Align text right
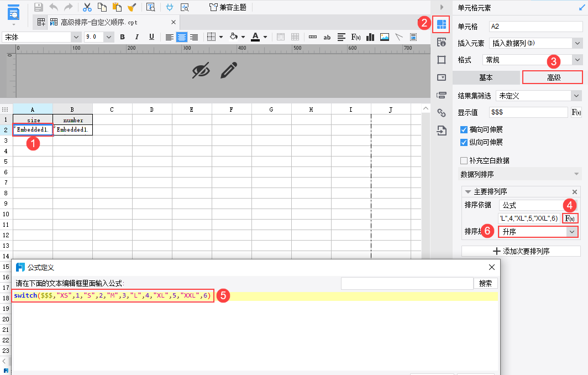588x375 pixels. click(194, 37)
